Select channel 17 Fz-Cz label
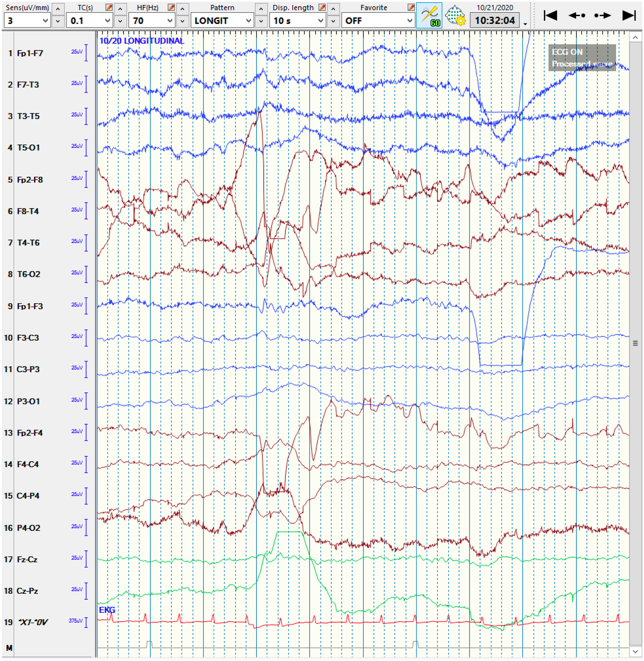The height and width of the screenshot is (661, 644). [x=27, y=559]
